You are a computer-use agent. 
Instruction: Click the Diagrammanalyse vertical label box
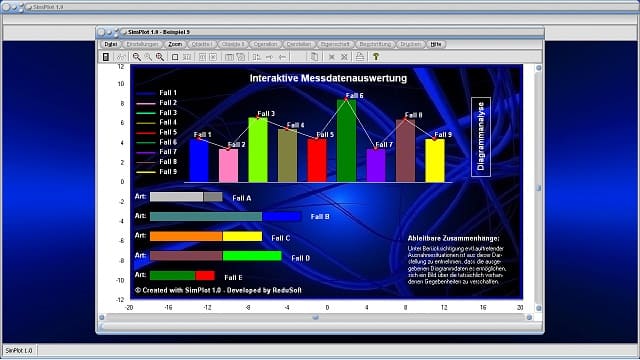click(481, 137)
